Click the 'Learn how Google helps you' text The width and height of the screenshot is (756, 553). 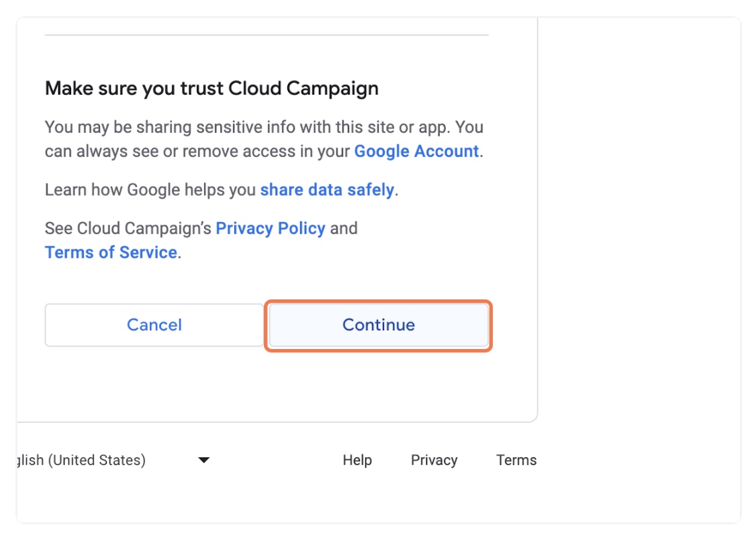pyautogui.click(x=151, y=190)
